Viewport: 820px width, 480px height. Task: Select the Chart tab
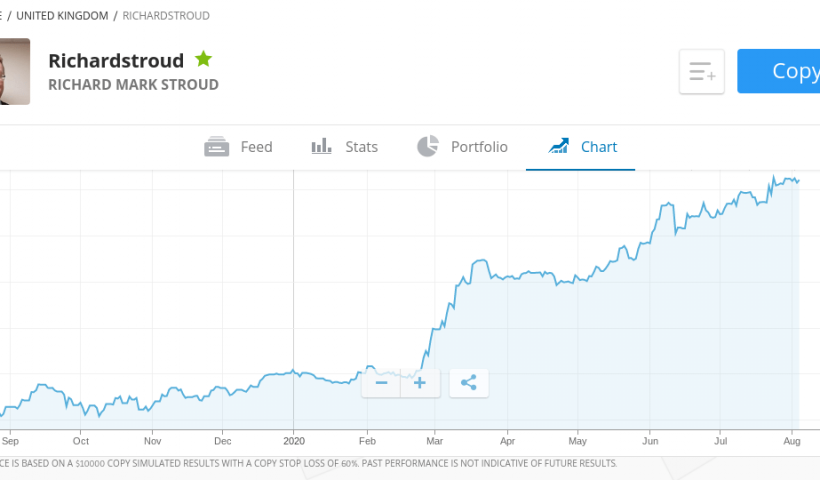click(599, 147)
